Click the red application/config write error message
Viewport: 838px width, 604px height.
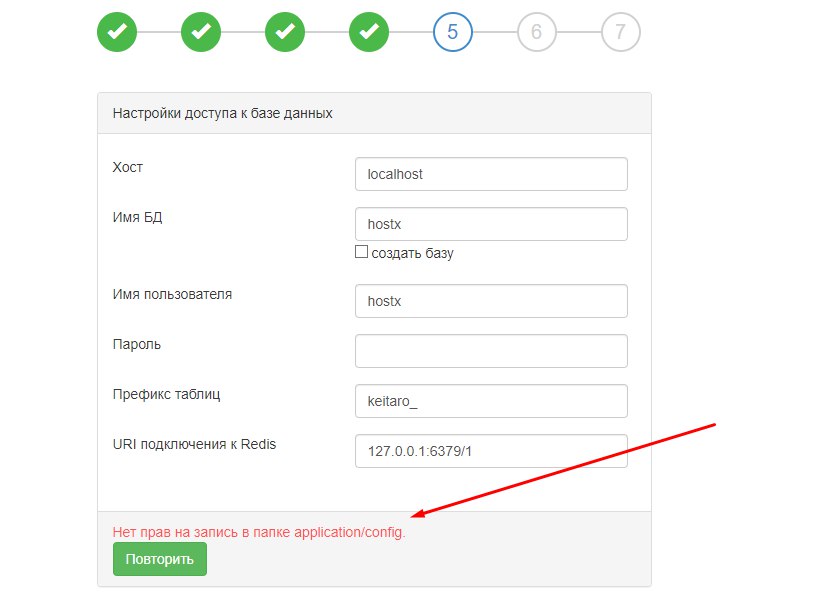tap(259, 532)
